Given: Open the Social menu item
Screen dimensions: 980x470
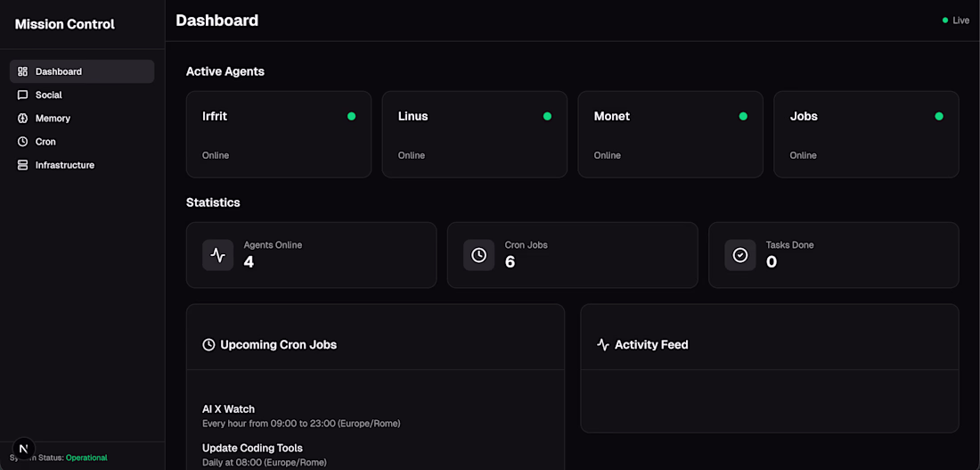Looking at the screenshot, I should 49,95.
